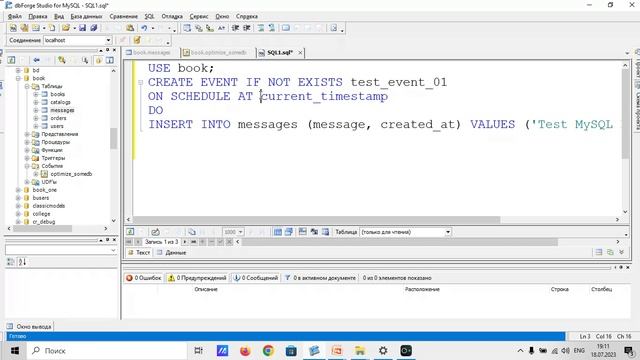640x360 pixels.
Task: Click Task View button on the taskbar
Action: click(x=198, y=351)
